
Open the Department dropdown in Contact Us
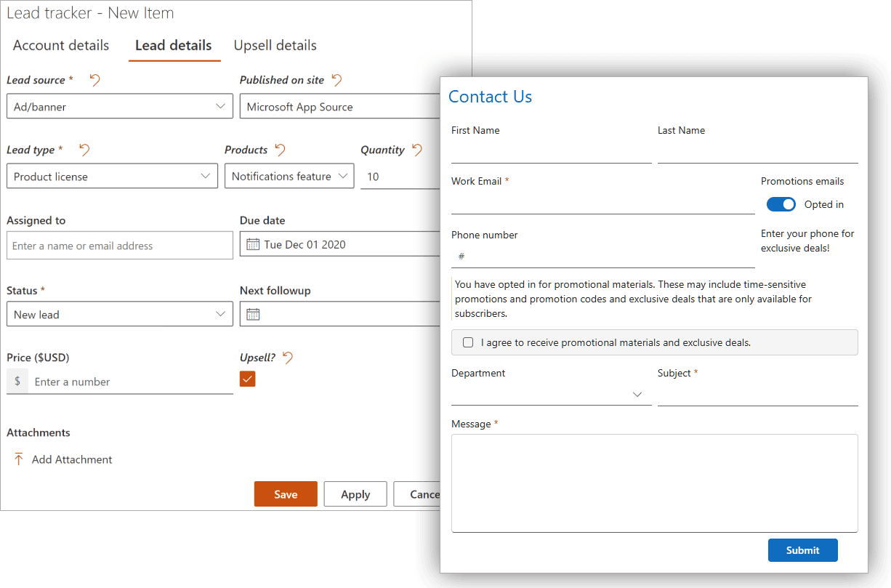tap(552, 394)
